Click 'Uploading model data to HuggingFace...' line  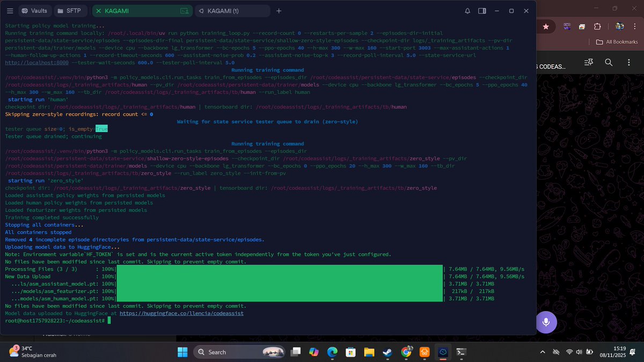(x=62, y=247)
